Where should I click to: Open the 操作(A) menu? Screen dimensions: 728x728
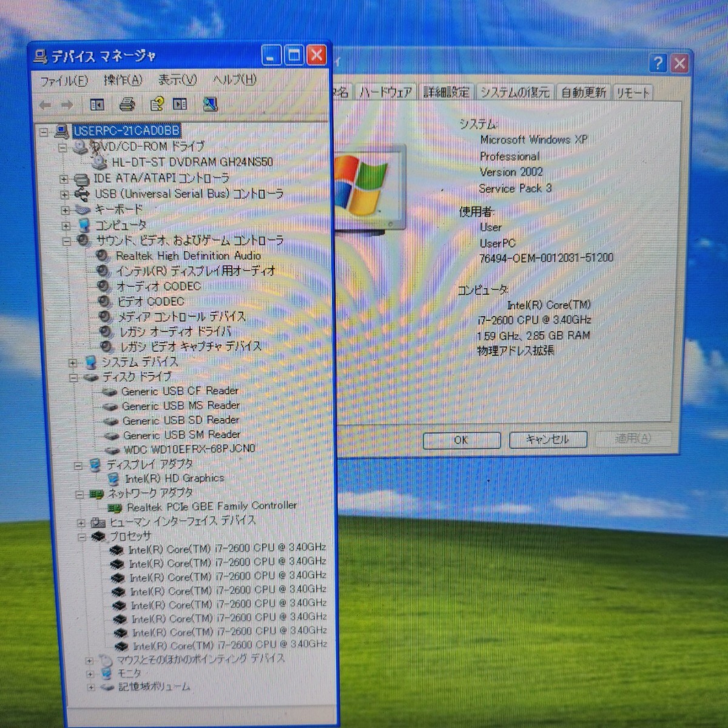pos(123,79)
